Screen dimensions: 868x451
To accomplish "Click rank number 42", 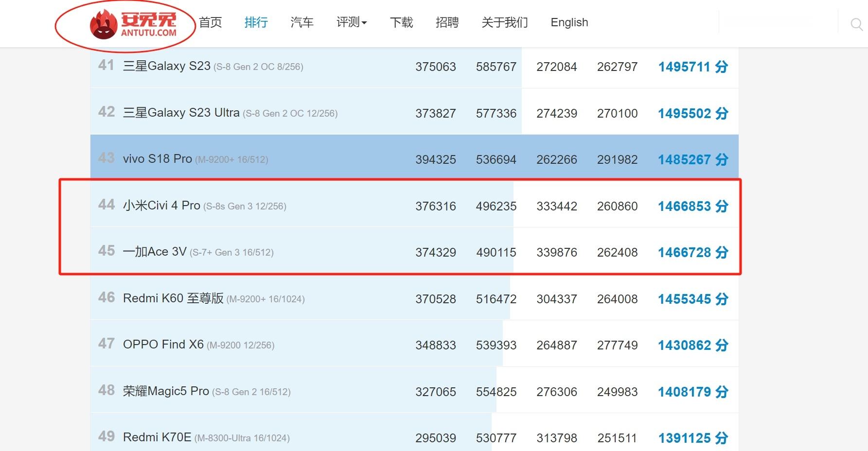I will pos(106,112).
